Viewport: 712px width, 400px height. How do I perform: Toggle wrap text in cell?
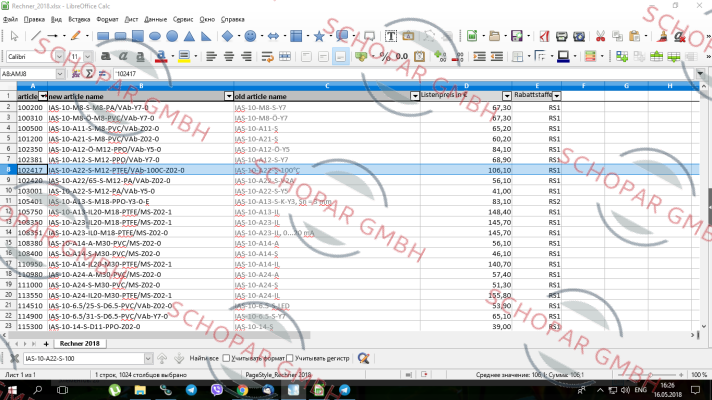click(x=267, y=56)
